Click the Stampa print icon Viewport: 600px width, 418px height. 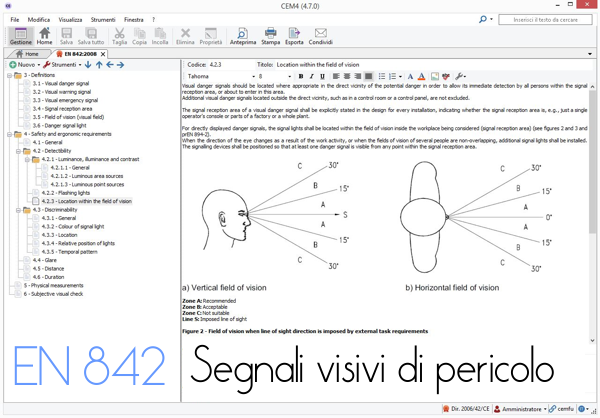tap(270, 37)
